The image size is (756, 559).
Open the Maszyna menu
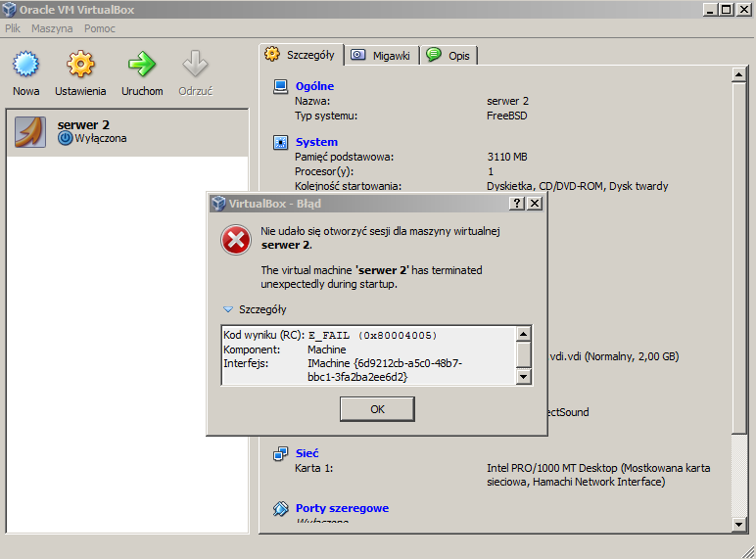tap(52, 28)
